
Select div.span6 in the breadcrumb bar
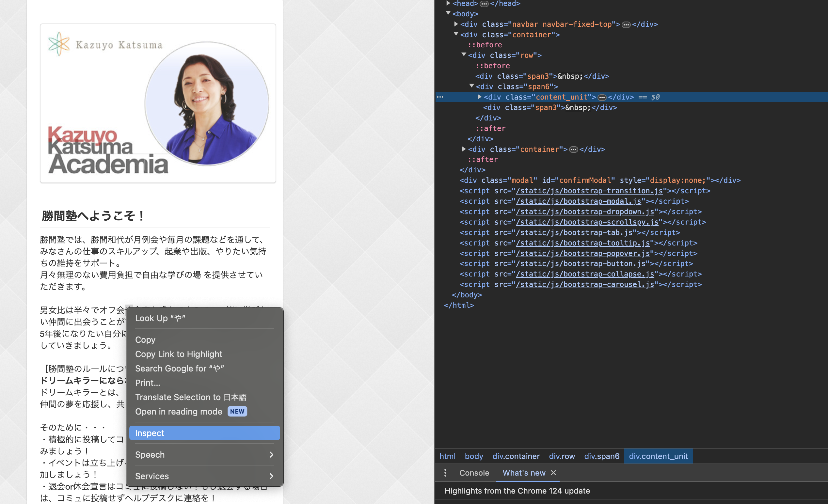[x=602, y=456]
